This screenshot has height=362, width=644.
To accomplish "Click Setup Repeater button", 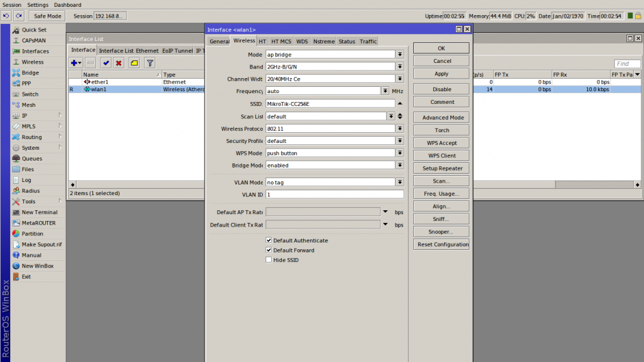I will click(x=441, y=168).
